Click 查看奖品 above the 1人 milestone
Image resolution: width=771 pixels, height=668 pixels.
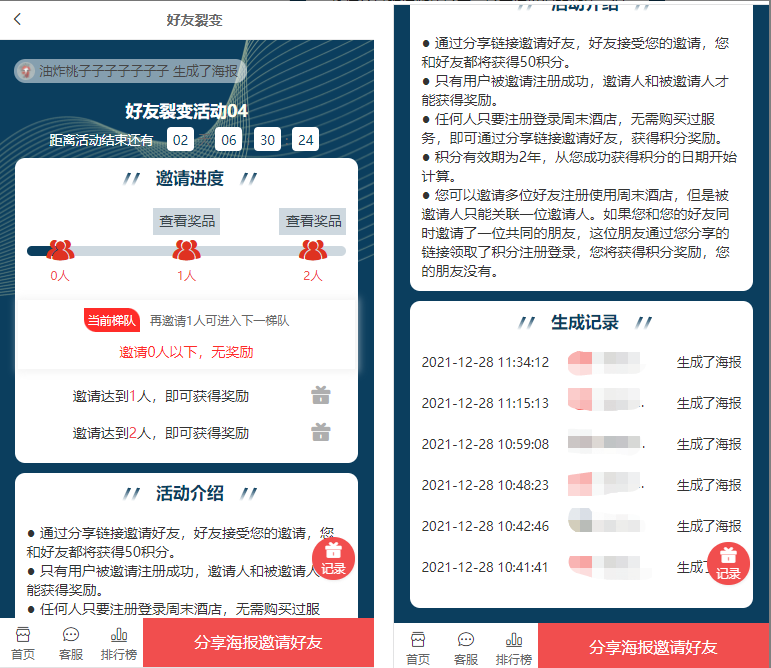(x=187, y=221)
